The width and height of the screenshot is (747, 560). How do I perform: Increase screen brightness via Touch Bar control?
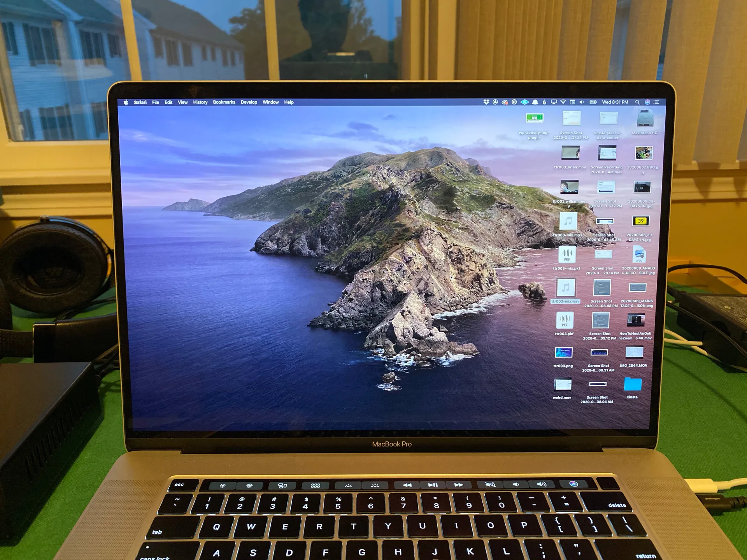[x=249, y=485]
